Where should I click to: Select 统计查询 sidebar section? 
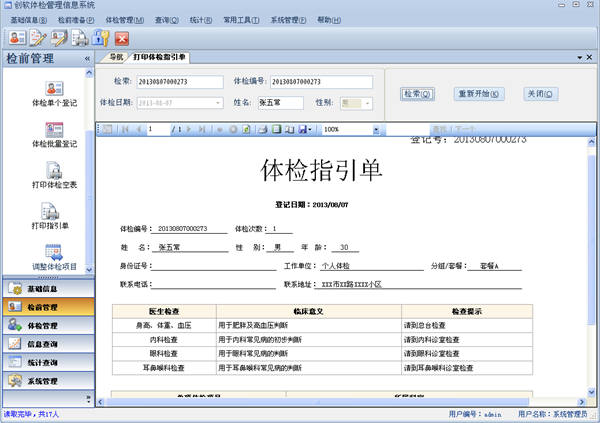(49, 362)
